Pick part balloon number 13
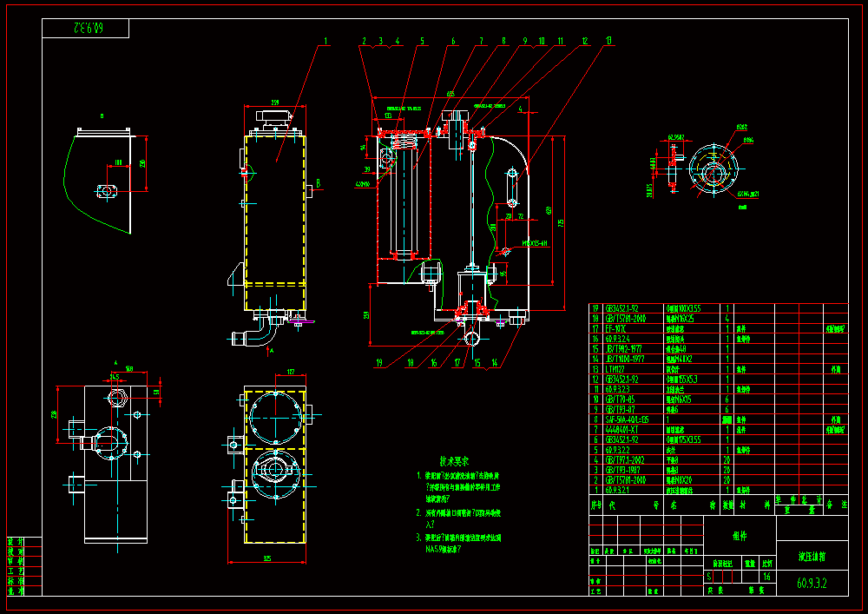The width and height of the screenshot is (868, 614). pyautogui.click(x=609, y=41)
